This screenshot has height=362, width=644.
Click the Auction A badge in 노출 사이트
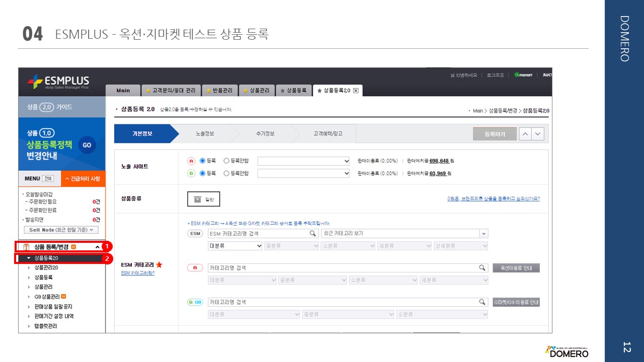point(191,161)
